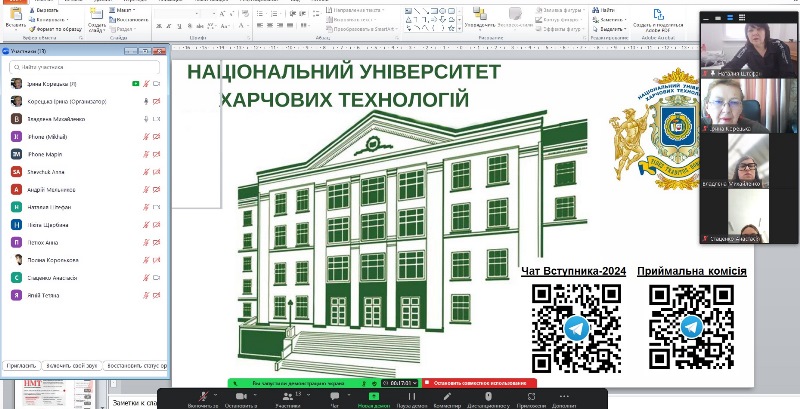Screen dimensions: 800x409
Task: Click the Mute All (Выключить весь звук) button
Action: pos(71,366)
